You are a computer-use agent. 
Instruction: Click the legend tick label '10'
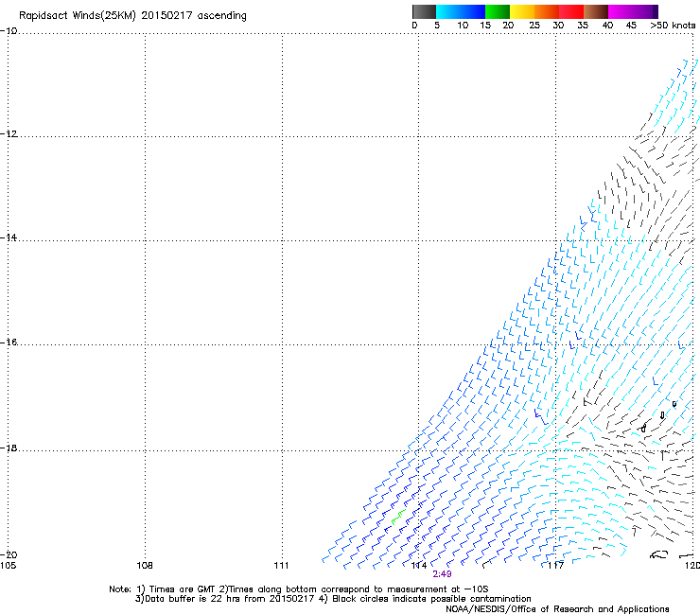463,26
